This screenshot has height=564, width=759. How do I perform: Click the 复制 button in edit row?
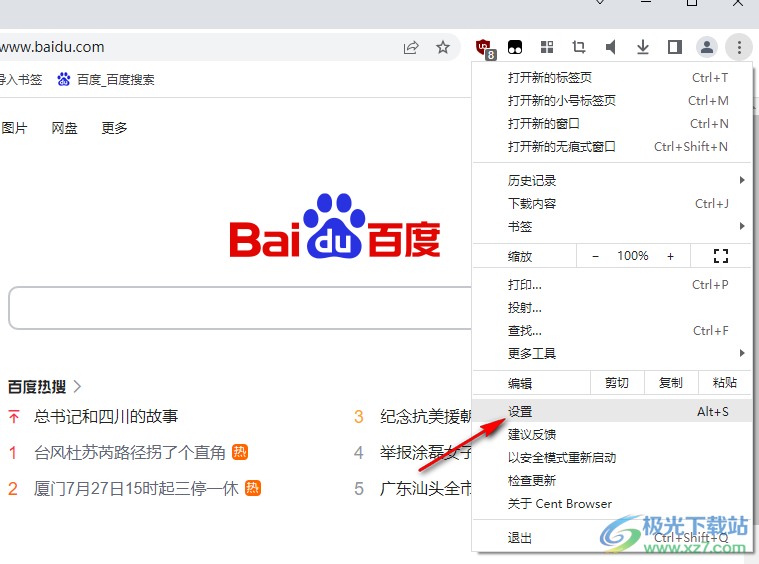pyautogui.click(x=671, y=383)
